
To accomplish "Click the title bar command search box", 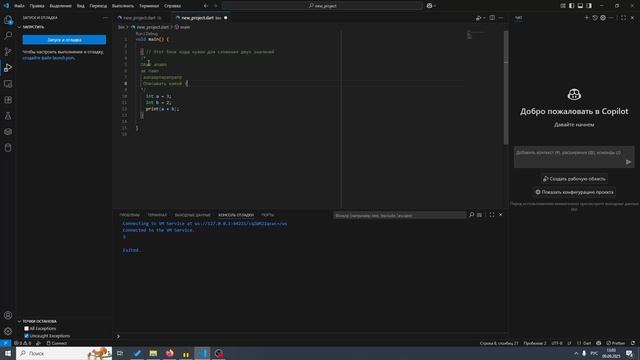I will coord(322,6).
